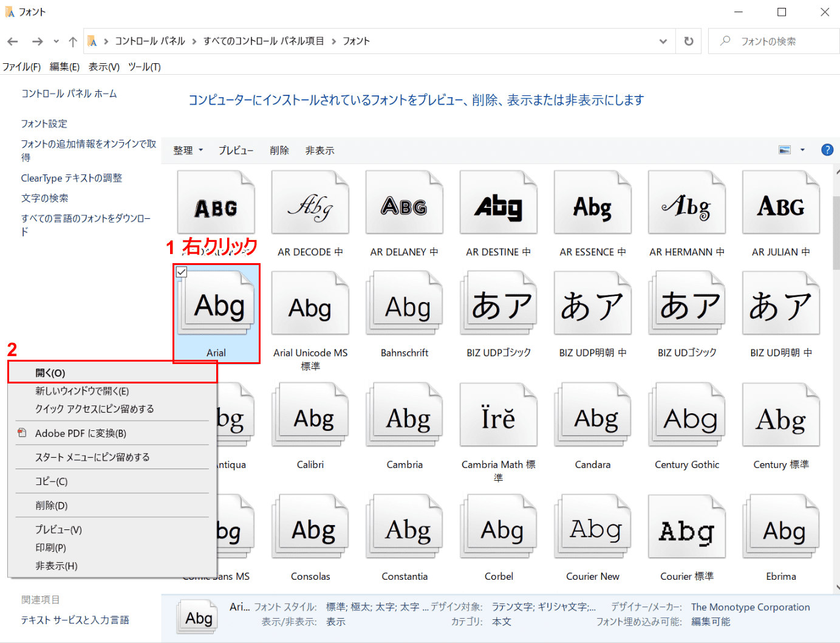840x643 pixels.
Task: Open help with the question mark icon
Action: click(827, 150)
